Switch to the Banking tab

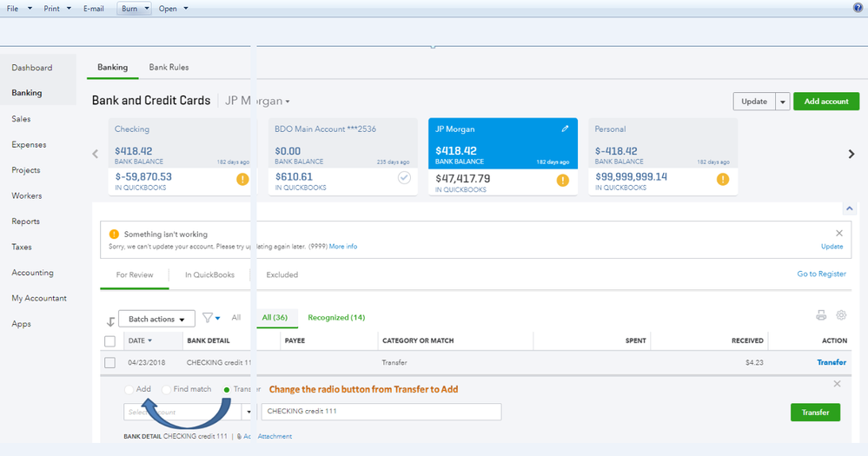(112, 67)
